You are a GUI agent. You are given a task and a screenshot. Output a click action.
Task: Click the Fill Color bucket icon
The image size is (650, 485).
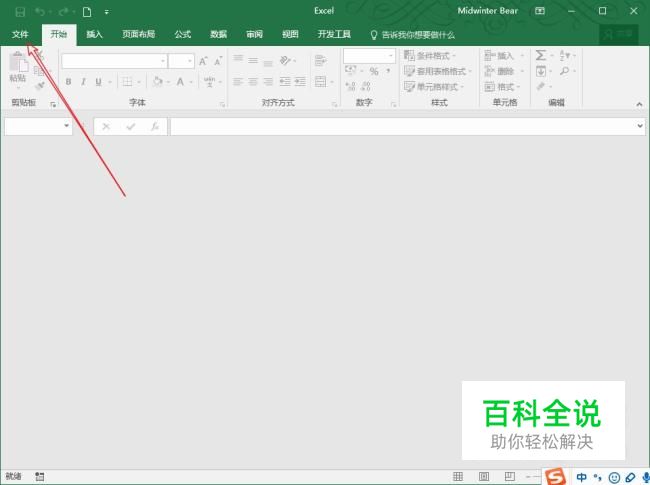(158, 81)
